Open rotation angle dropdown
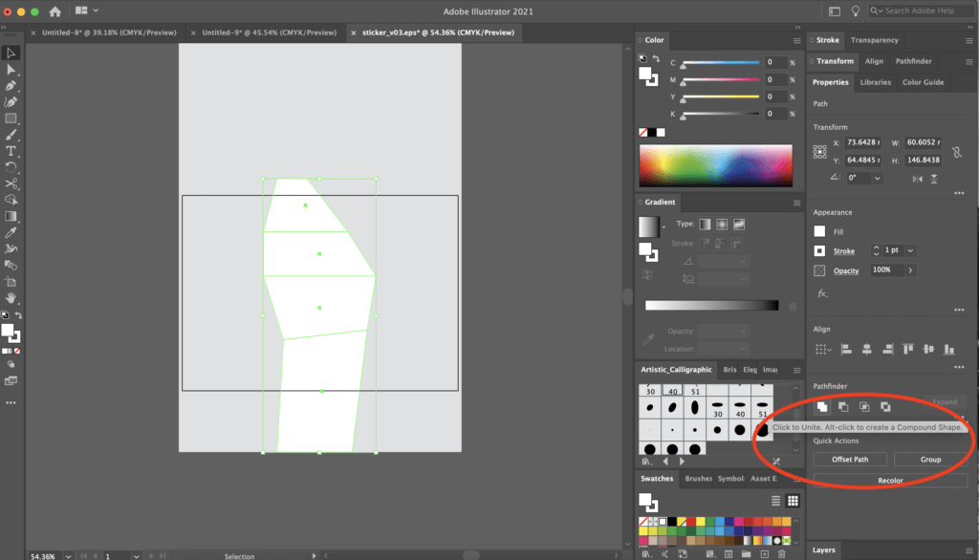 click(x=878, y=179)
